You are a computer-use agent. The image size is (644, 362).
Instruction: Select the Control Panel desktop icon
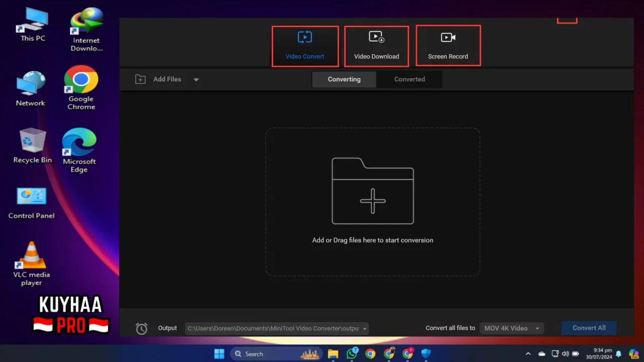pyautogui.click(x=31, y=203)
